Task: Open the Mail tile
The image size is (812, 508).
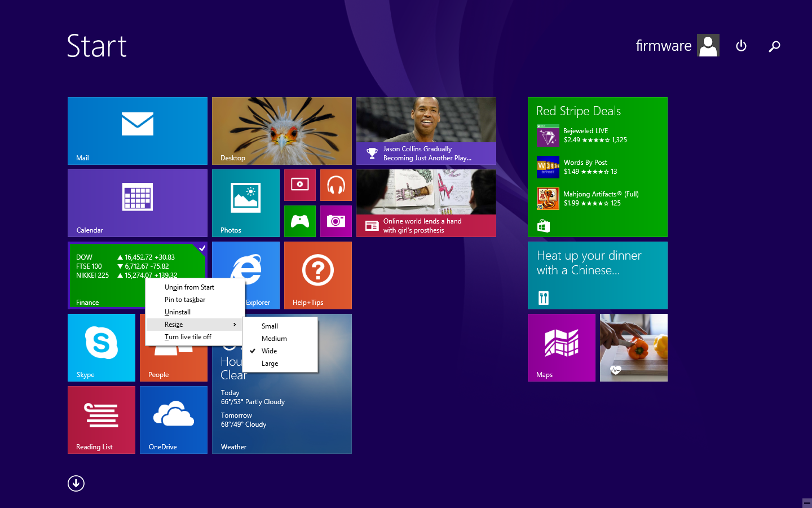Action: coord(138,131)
